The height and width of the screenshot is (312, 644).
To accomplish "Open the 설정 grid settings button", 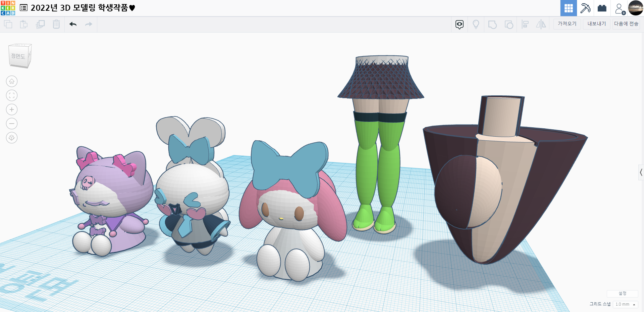I will tap(623, 294).
